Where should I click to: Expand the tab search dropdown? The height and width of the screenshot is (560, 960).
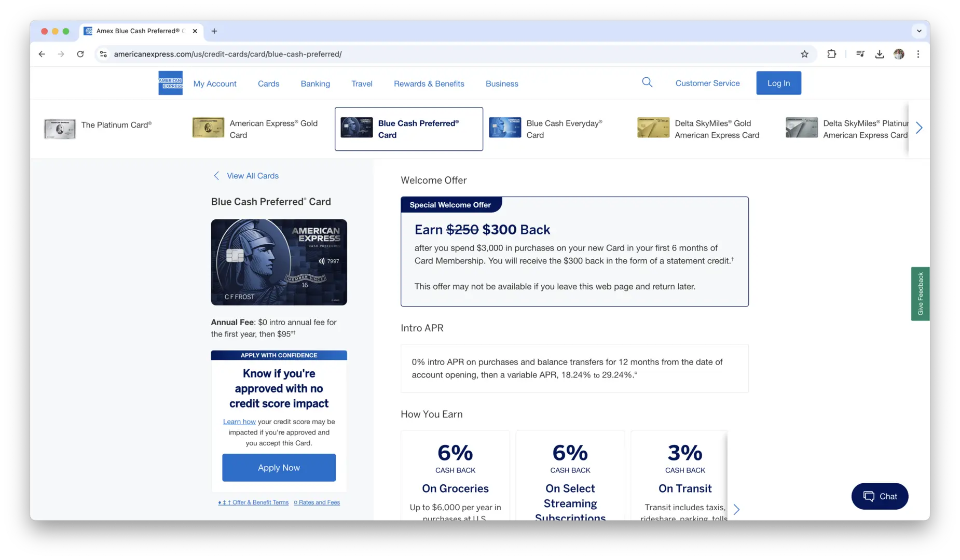pos(919,31)
